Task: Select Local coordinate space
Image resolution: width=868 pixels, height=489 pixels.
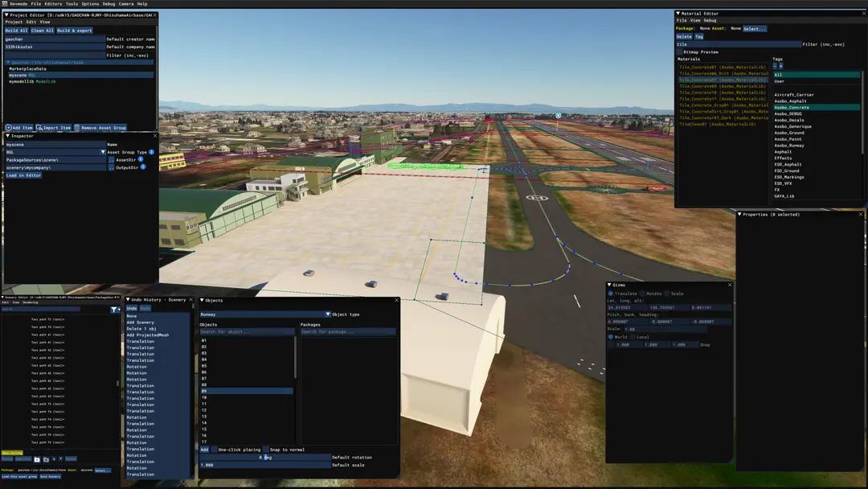Action: coord(633,337)
